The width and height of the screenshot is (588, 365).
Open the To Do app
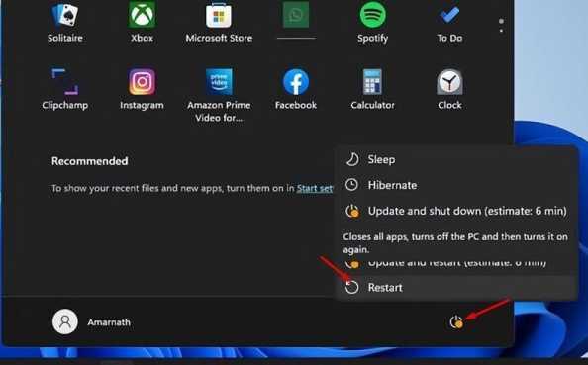click(x=449, y=22)
